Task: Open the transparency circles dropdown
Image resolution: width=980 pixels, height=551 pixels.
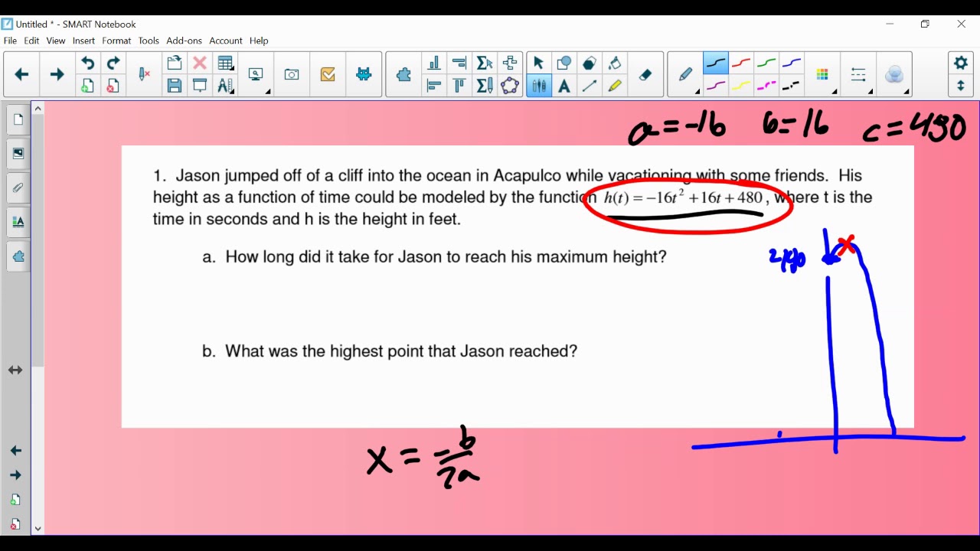Action: pos(895,75)
